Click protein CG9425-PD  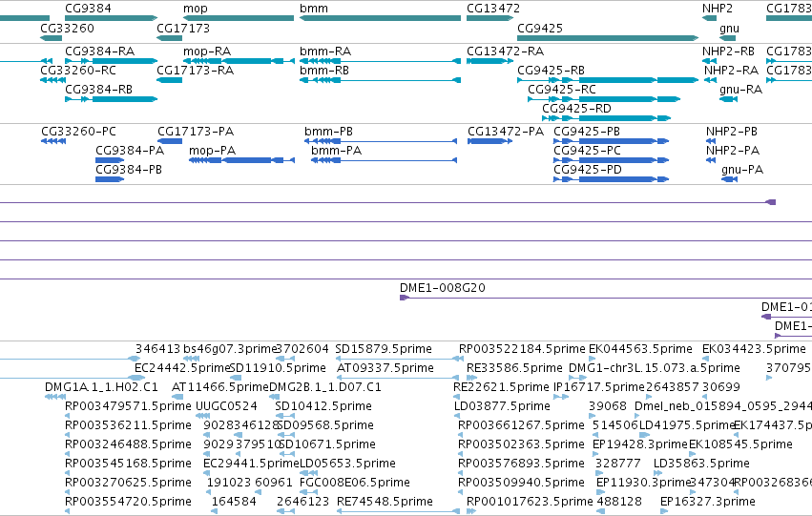(x=611, y=179)
